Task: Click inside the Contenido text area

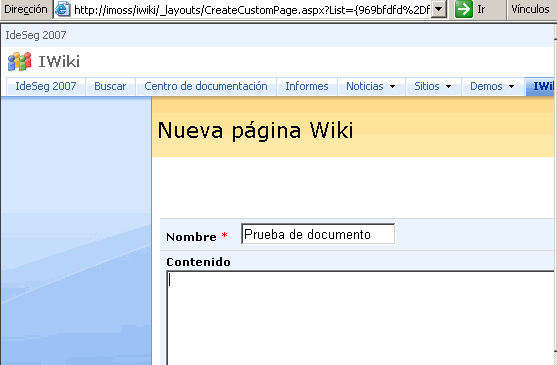Action: pos(360,318)
